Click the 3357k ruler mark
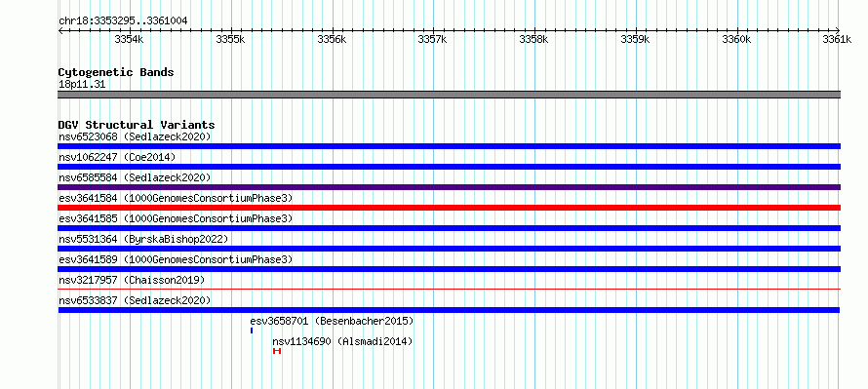 pyautogui.click(x=433, y=39)
